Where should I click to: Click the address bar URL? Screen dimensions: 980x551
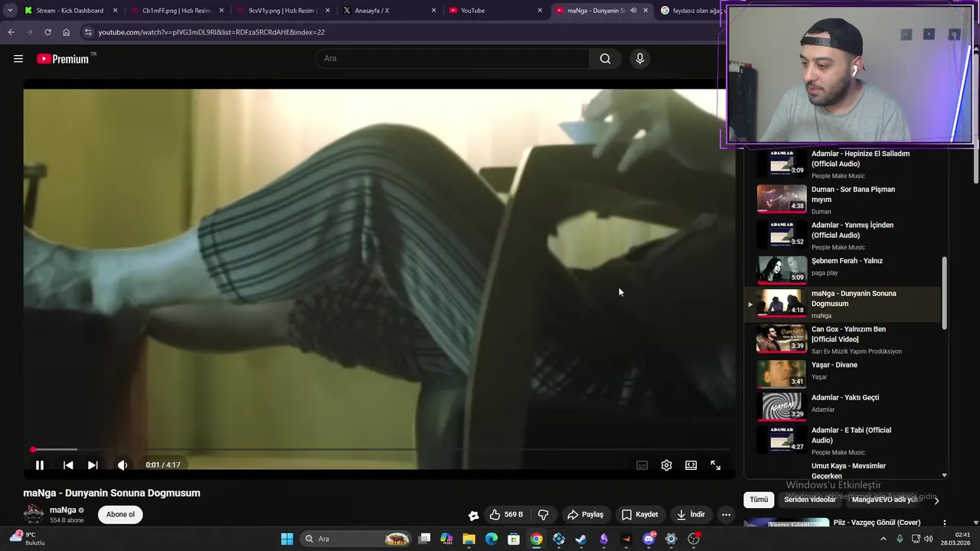211,32
